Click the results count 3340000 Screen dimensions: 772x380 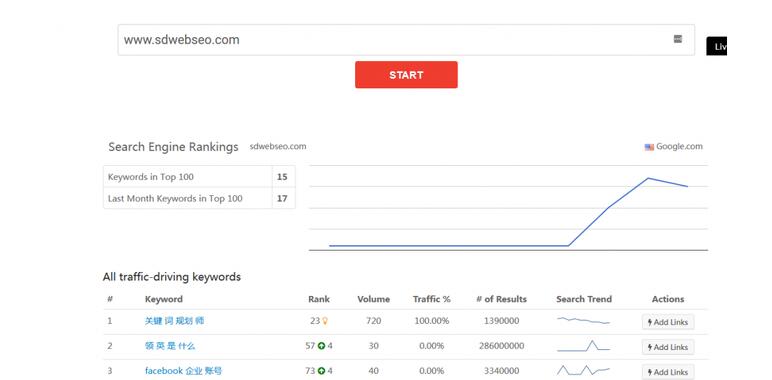click(x=501, y=371)
